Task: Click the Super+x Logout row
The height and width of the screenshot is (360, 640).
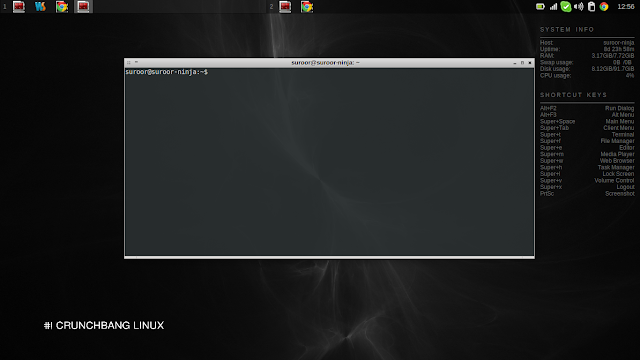Action: (587, 187)
